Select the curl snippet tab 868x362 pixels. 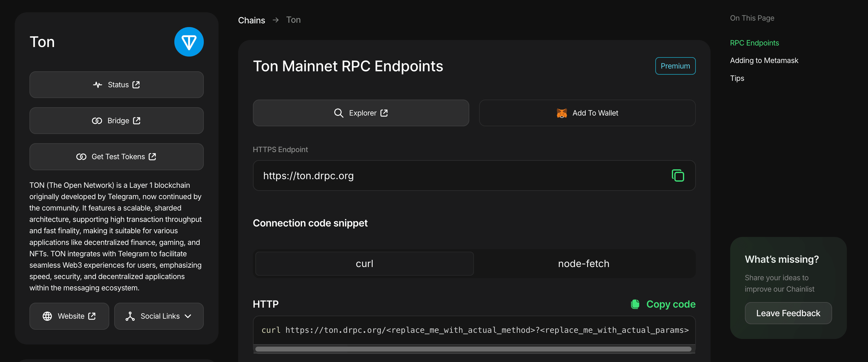364,263
